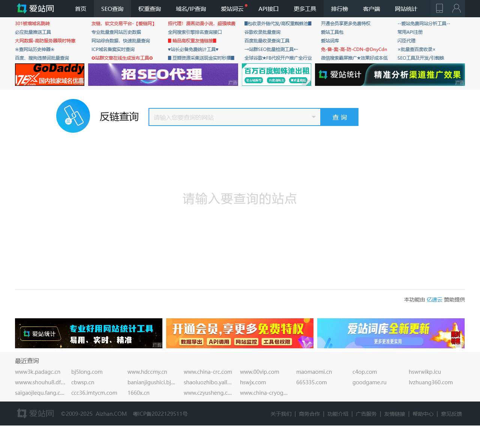480x448 pixels.
Task: Select recent query cbwsp.cn
Action: click(83, 382)
